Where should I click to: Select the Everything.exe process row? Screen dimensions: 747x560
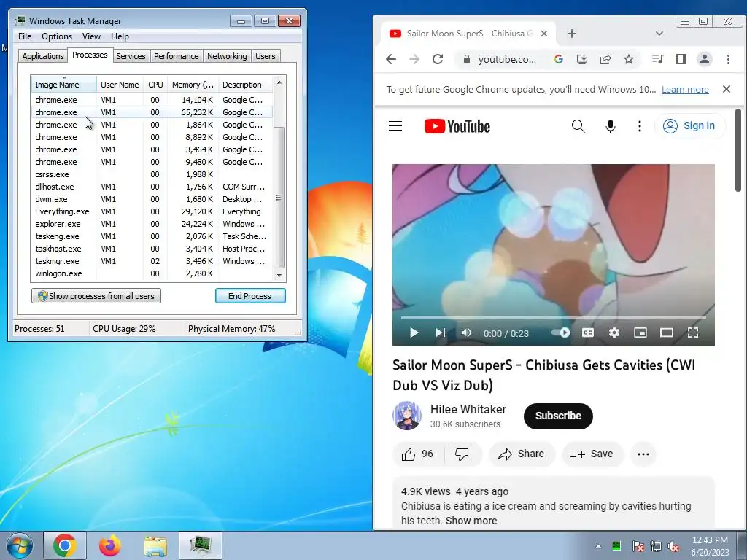152,211
